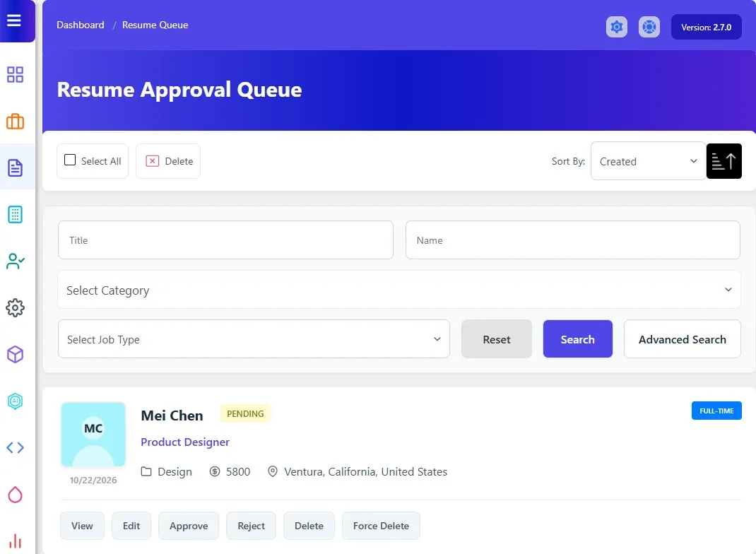Click the PENDING status badge
Screen dimensions: 756x554
(245, 413)
